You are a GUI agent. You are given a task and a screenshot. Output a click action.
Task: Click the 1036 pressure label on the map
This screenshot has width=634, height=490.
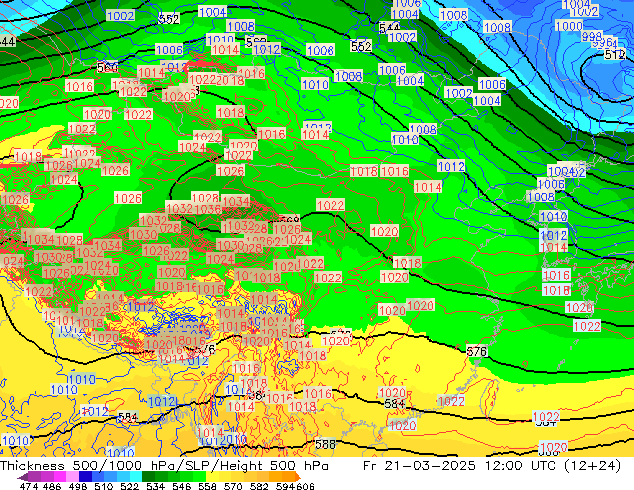(x=207, y=209)
